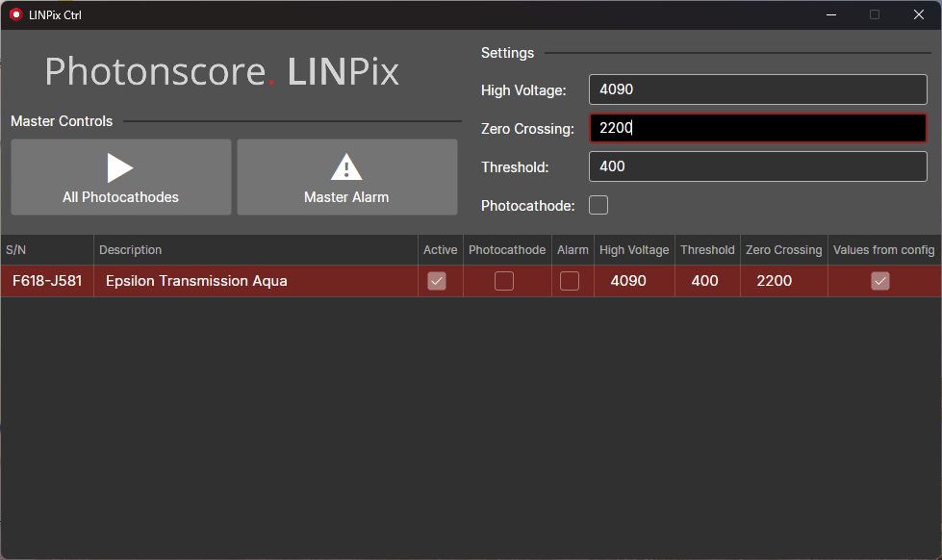This screenshot has height=560, width=942.
Task: Click the 4090 High Voltage table cell
Action: [634, 281]
